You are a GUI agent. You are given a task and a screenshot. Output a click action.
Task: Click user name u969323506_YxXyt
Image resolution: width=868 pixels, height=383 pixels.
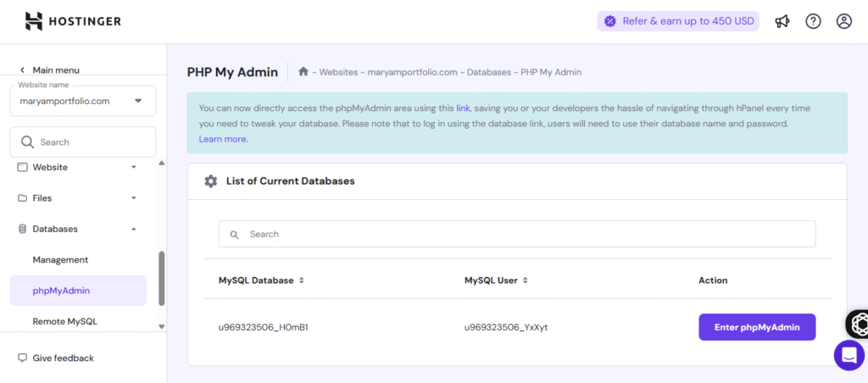(x=506, y=327)
